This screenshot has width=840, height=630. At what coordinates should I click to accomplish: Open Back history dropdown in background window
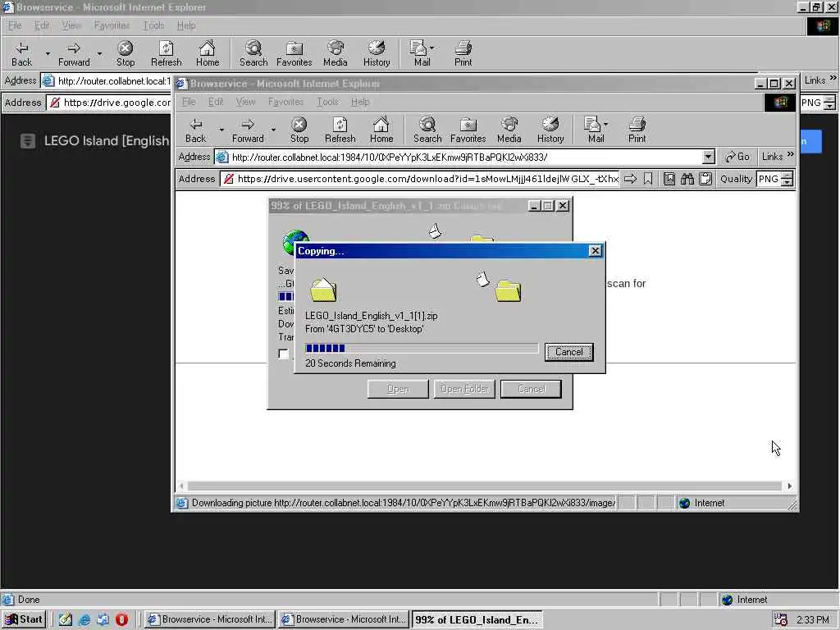[x=48, y=54]
